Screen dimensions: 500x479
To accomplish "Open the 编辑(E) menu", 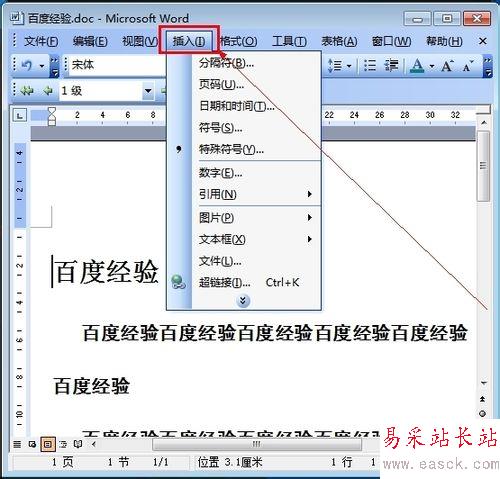I will pyautogui.click(x=90, y=41).
